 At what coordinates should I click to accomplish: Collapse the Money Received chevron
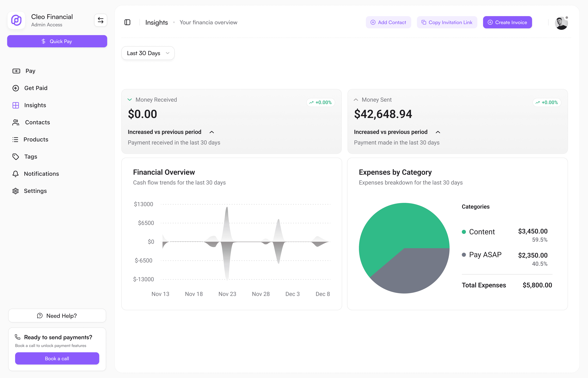pos(130,100)
